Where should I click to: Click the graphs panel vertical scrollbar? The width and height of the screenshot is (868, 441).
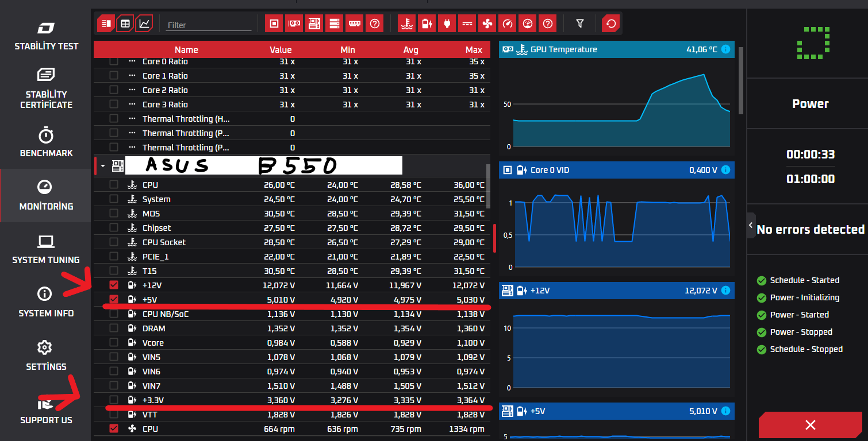click(x=740, y=81)
